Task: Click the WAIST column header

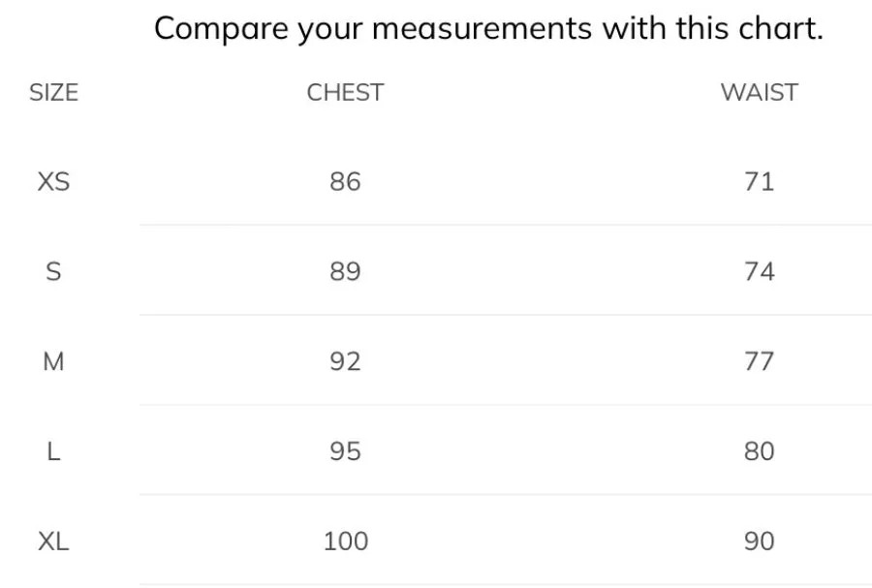Action: 760,92
